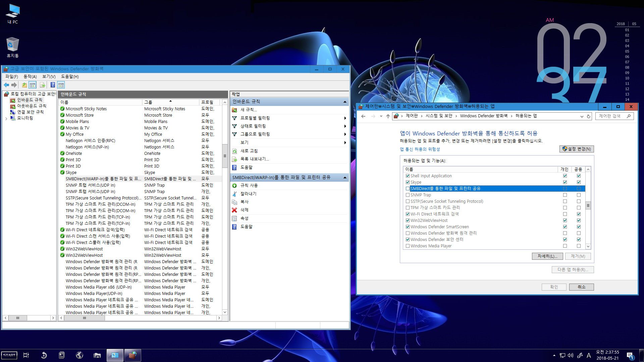This screenshot has height=362, width=644.
Task: Toggle Wi-Fi Direct 네트워크 검색 checkbox
Action: coord(408,214)
